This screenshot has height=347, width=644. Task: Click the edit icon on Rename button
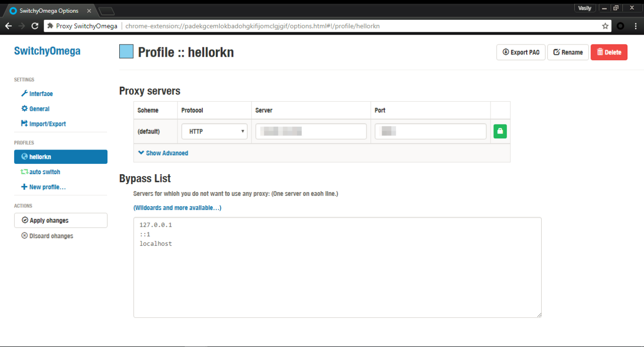(557, 52)
